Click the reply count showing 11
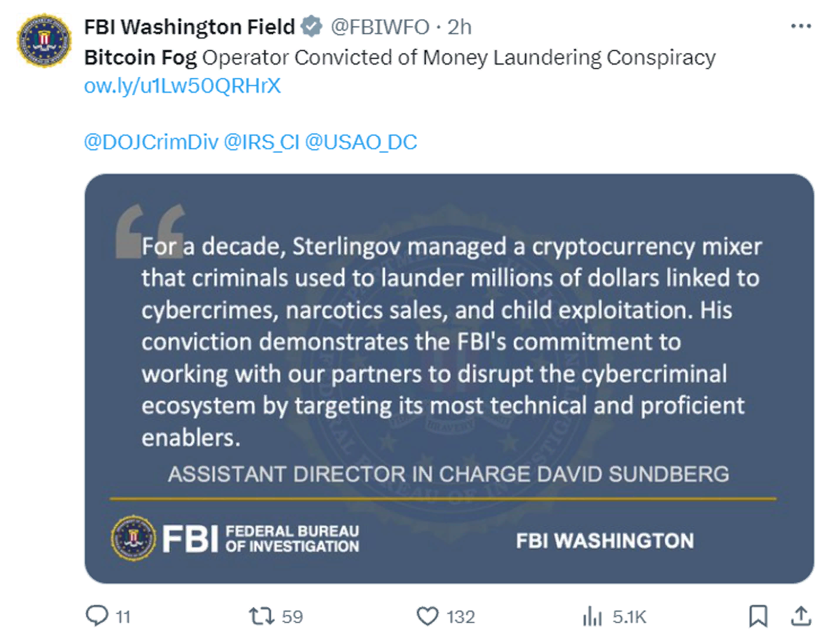 pos(122,616)
